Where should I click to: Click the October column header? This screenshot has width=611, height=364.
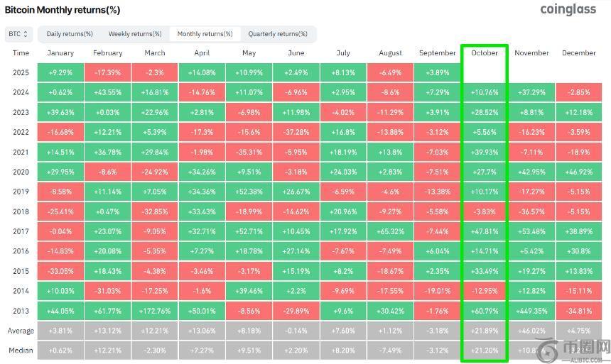485,53
